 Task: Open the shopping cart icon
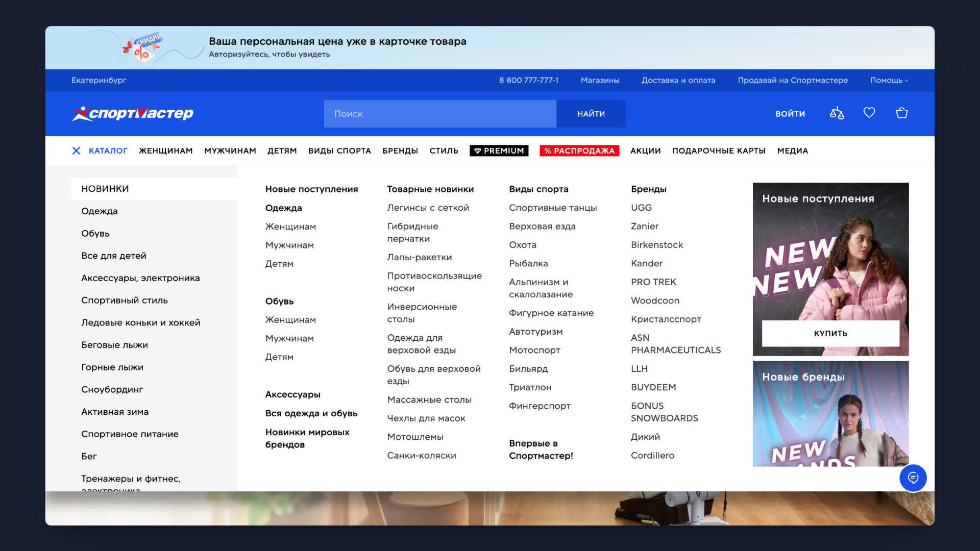coord(901,113)
